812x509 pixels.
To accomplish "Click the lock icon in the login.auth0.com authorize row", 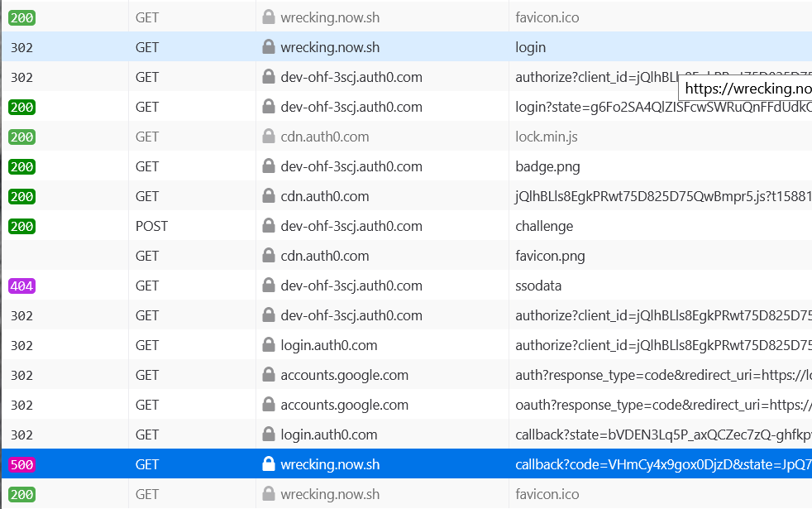I will [x=268, y=344].
